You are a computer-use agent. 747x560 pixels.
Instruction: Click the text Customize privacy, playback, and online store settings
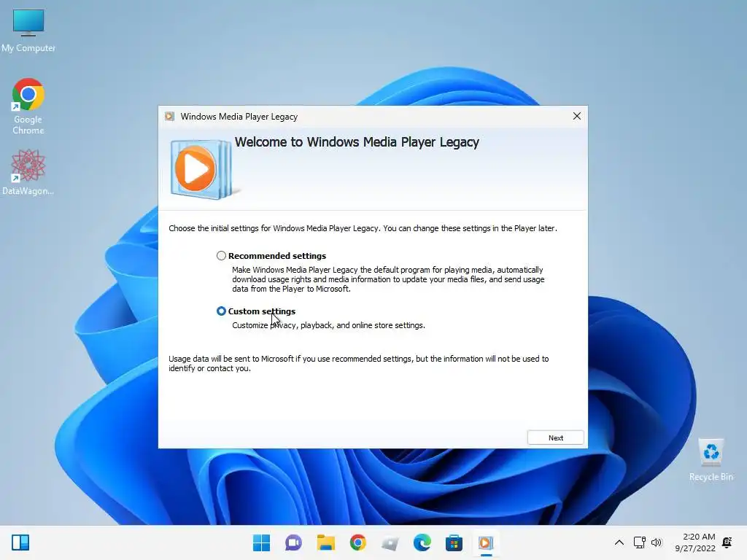coord(328,325)
